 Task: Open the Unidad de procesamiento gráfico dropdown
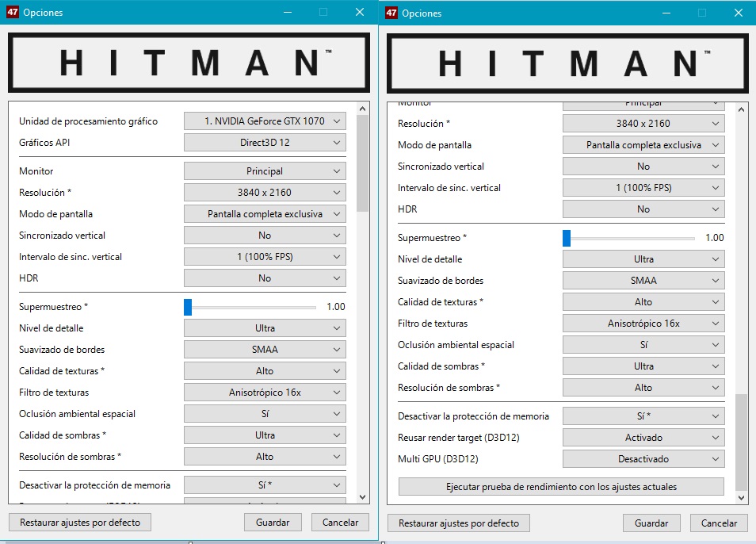point(265,121)
